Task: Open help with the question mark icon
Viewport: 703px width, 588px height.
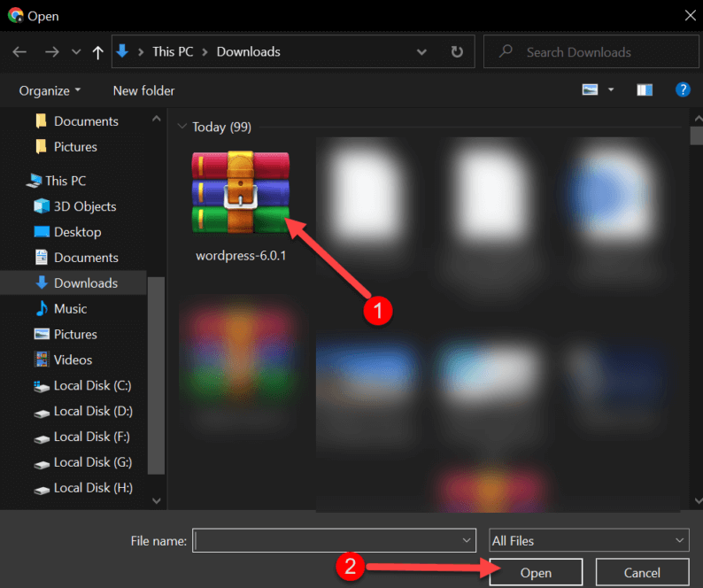Action: pyautogui.click(x=683, y=89)
